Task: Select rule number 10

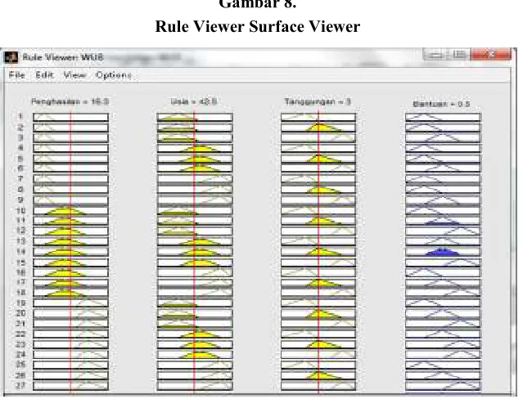Action: (x=20, y=211)
